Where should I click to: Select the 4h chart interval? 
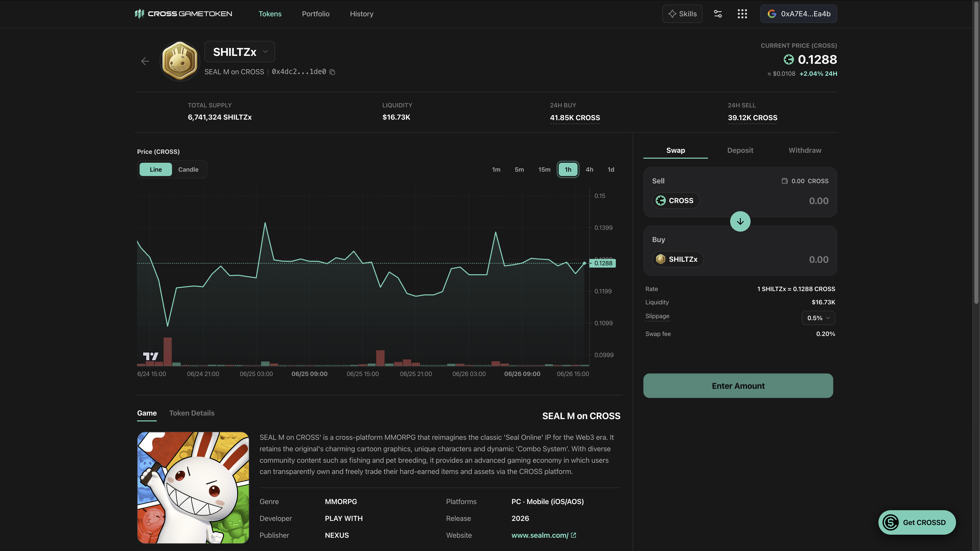point(589,170)
